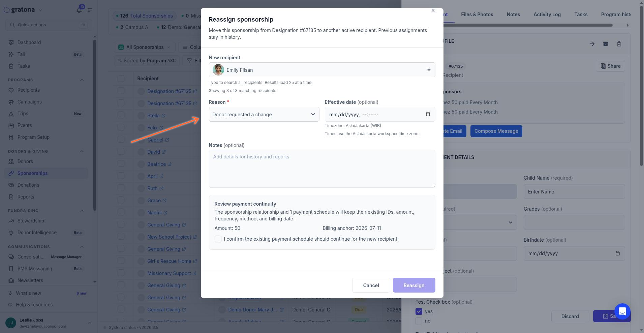Go to Donors page
The image size is (644, 333).
[x=25, y=161]
